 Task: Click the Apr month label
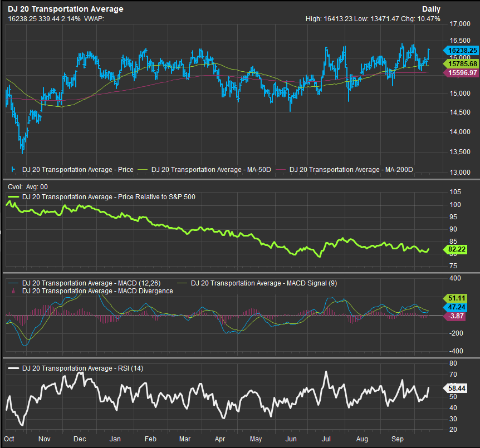[x=220, y=439]
